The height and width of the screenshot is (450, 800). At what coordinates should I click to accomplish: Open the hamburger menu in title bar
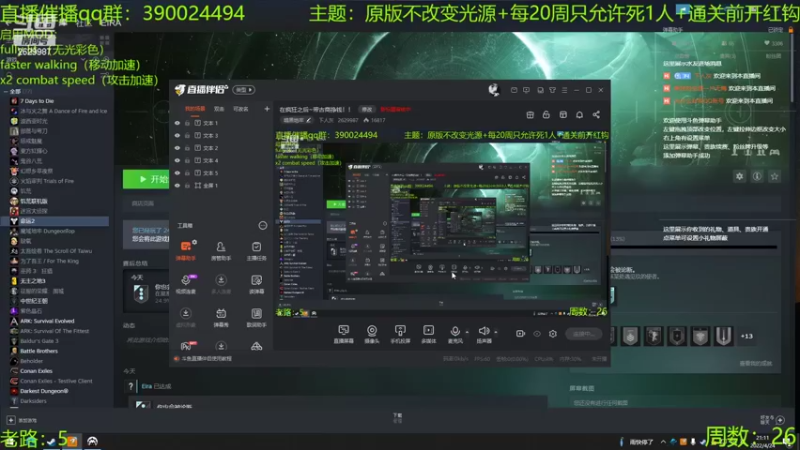pyautogui.click(x=564, y=90)
